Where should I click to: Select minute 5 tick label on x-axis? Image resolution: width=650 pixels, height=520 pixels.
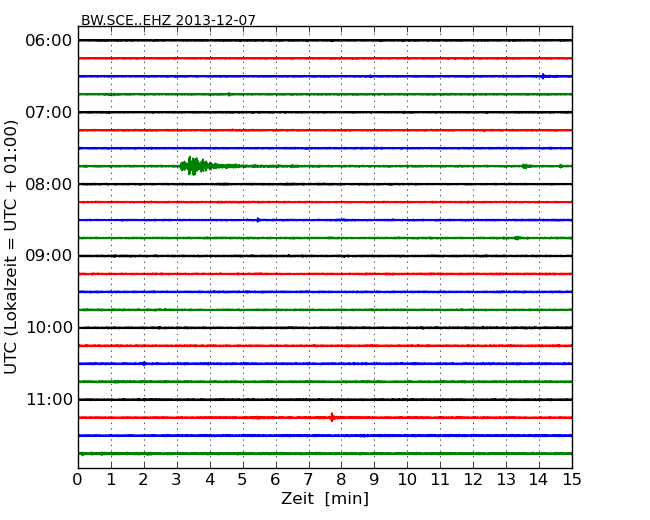click(243, 479)
